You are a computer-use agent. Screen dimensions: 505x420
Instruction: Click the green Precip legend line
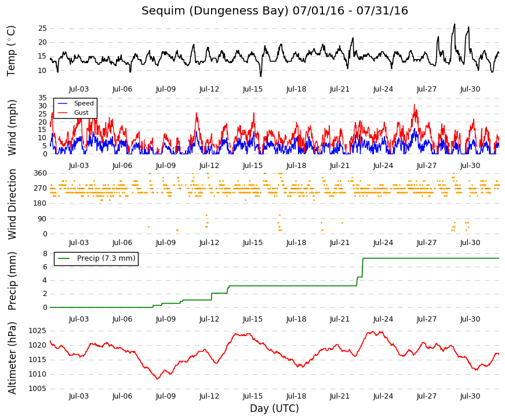pos(63,258)
